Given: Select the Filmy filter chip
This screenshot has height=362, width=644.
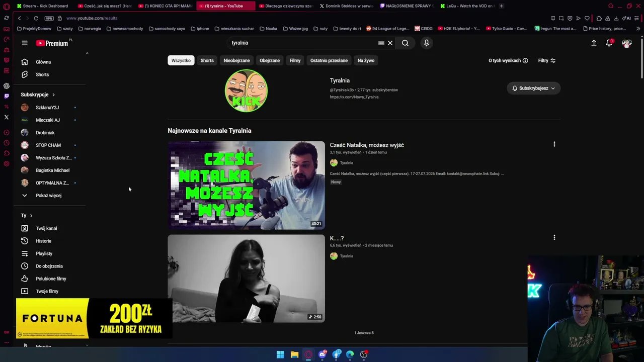Looking at the screenshot, I should (x=295, y=60).
